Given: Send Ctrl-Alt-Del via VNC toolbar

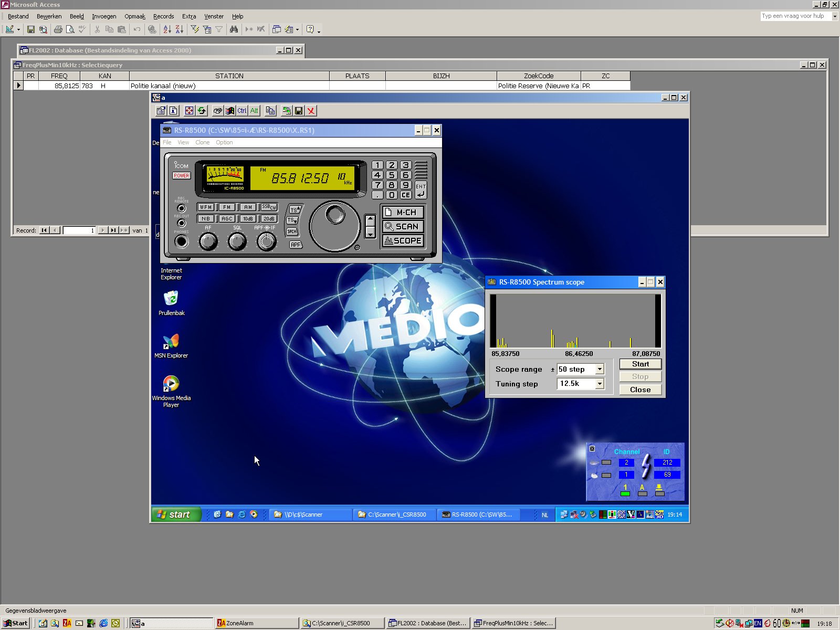Looking at the screenshot, I should [x=217, y=111].
